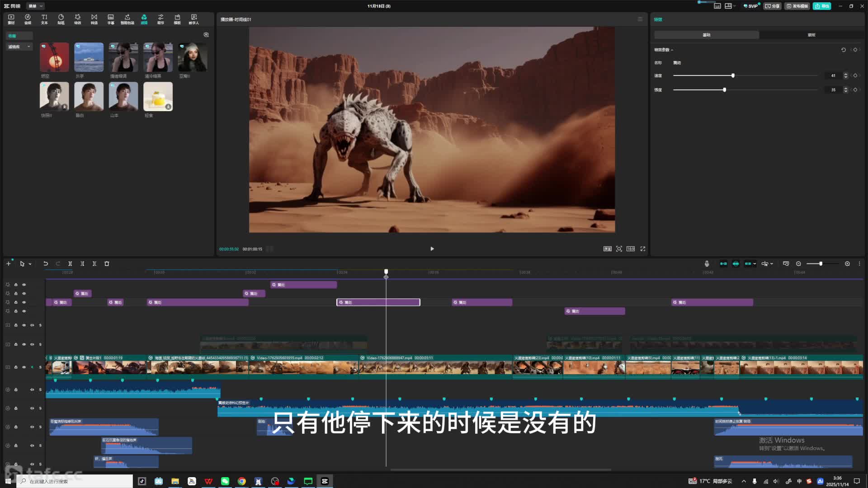The image size is (868, 488).
Task: Hide the top effect track eye icon
Action: click(24, 285)
